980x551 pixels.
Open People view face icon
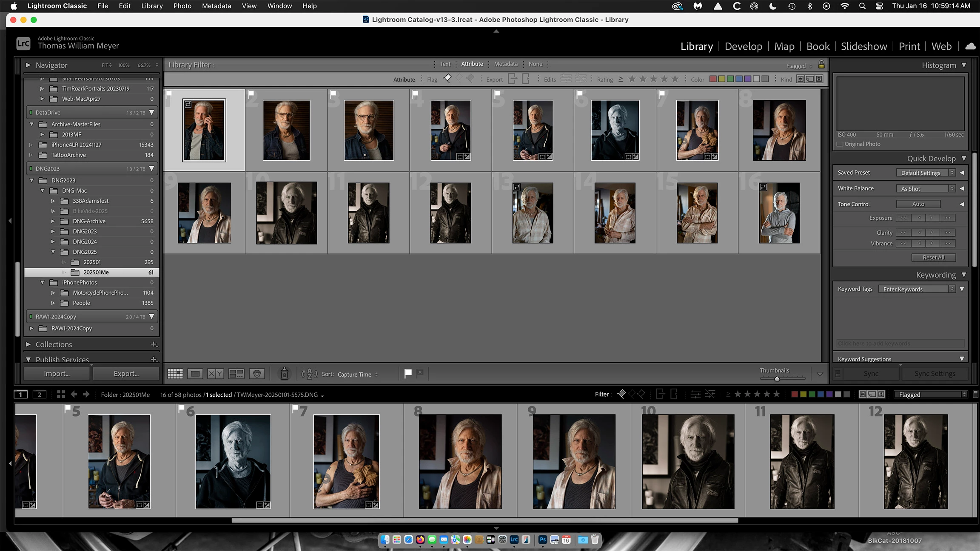pos(257,374)
